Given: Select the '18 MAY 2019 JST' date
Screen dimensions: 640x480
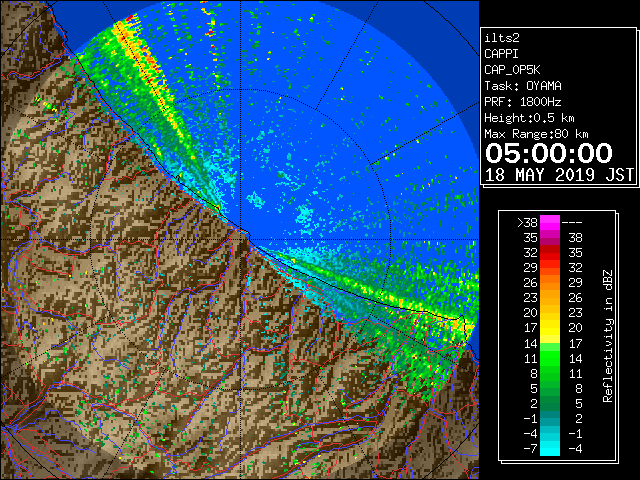Looking at the screenshot, I should 559,175.
